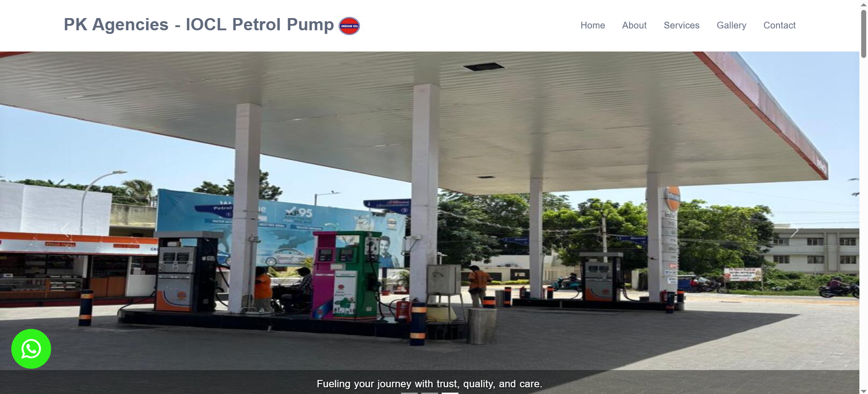Click the vertical scrollbar track below thumb
This screenshot has height=394, width=868.
click(863, 221)
